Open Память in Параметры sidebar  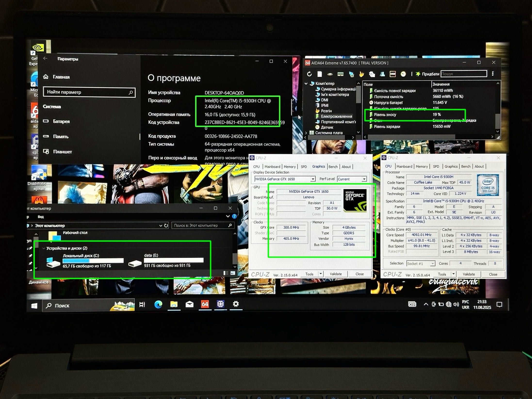click(x=56, y=137)
